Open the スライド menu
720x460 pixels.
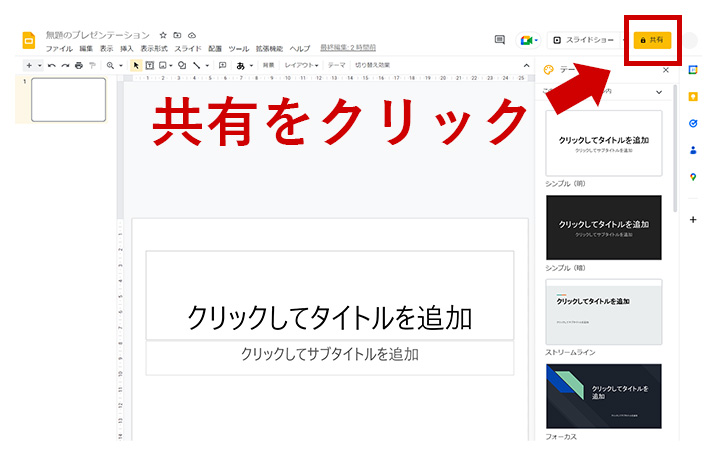(x=187, y=48)
